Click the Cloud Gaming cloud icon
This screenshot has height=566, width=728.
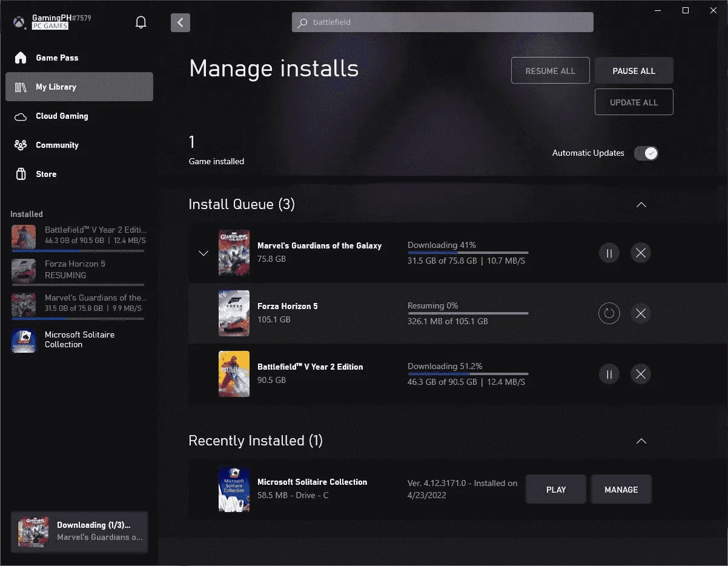21,116
